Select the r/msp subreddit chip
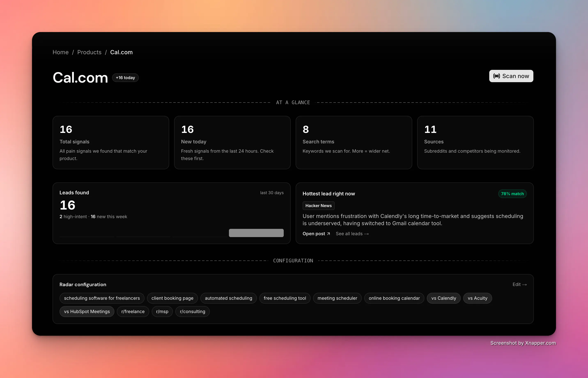The image size is (588, 378). (162, 311)
